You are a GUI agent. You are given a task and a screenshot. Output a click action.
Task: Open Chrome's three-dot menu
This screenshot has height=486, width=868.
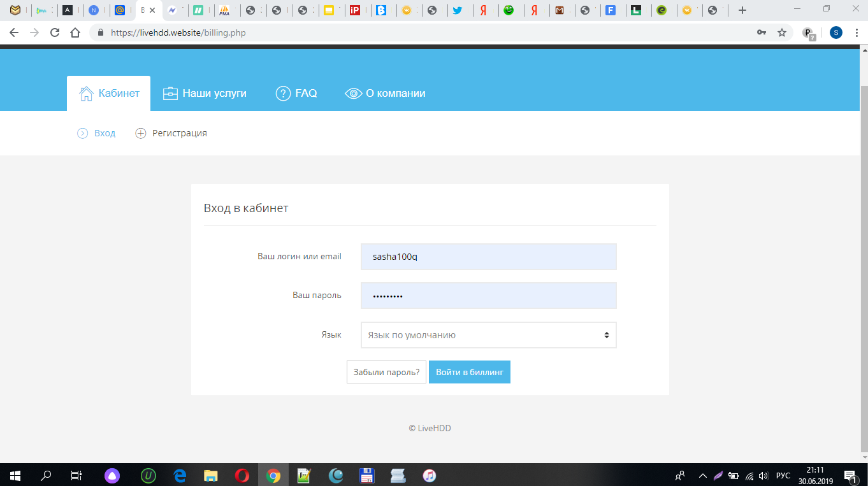(x=856, y=32)
